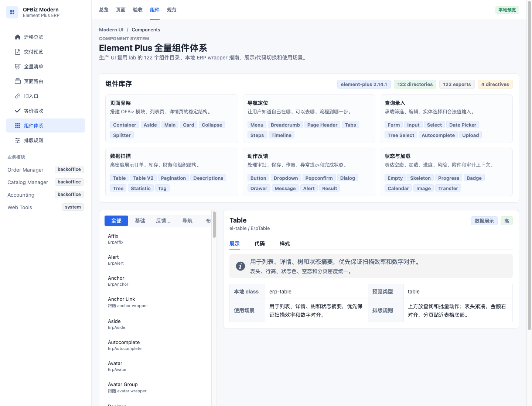Click the Table V2 tag
Viewport: 532px width, 406px height.
[143, 178]
